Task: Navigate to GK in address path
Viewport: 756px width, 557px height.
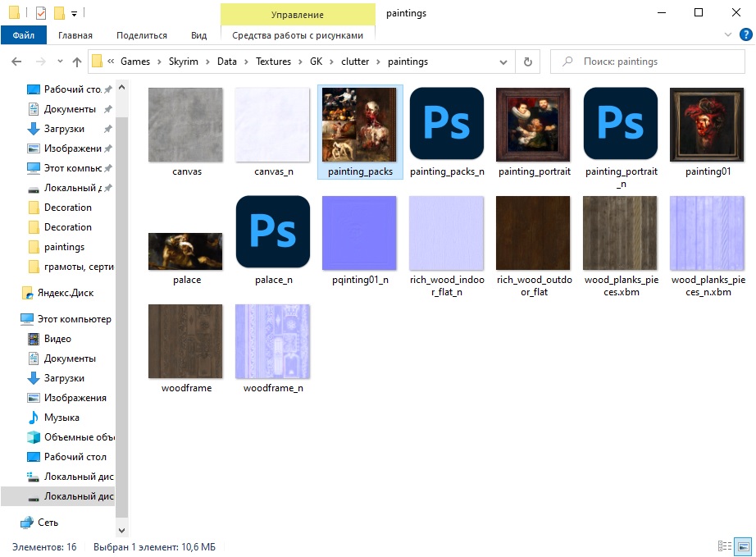Action: click(317, 62)
